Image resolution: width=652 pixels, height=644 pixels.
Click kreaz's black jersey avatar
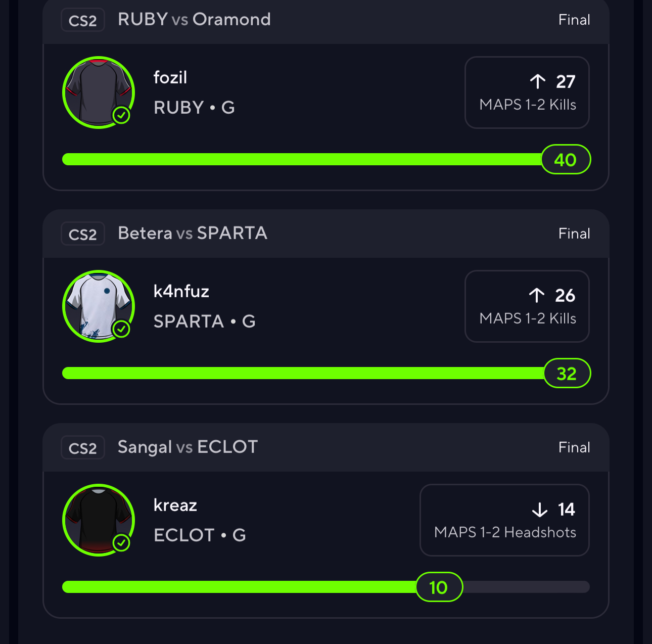[98, 519]
